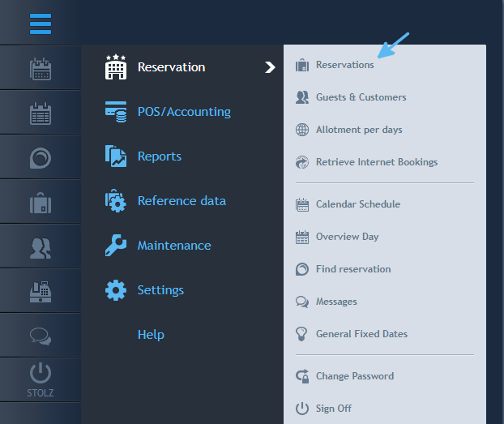Click the Messages sidebar icon
Viewport: 504px width, 424px height.
pyautogui.click(x=41, y=336)
